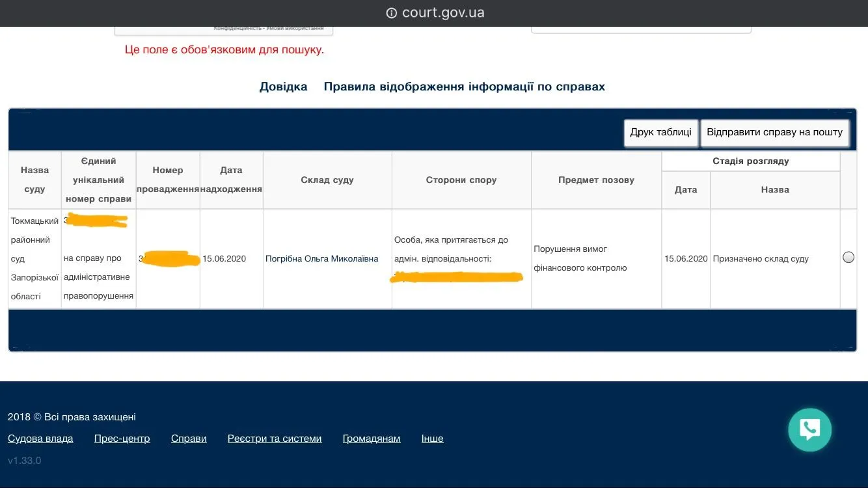
Task: Click the site info icon in address bar
Action: pos(391,13)
